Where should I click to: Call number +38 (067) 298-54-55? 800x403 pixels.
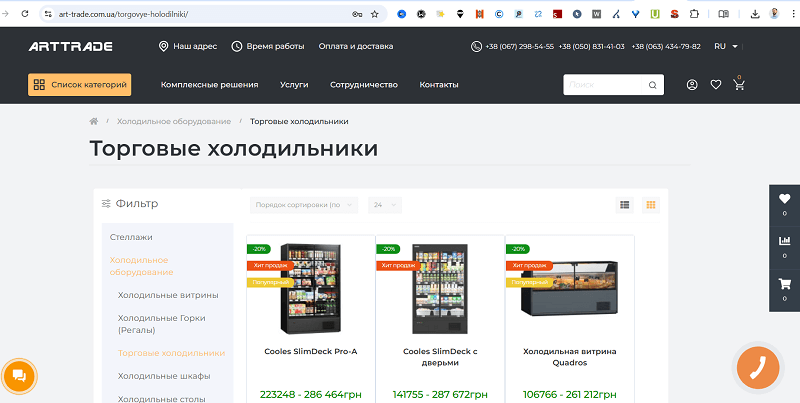pos(519,46)
